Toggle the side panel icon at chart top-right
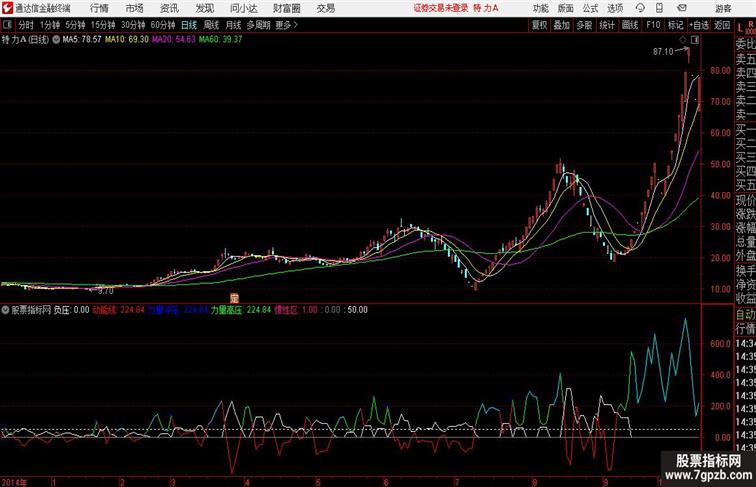 695,40
